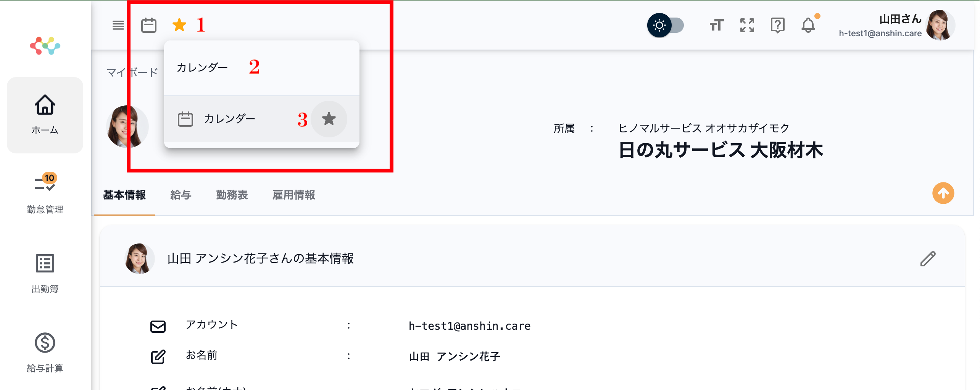Switch to the 勤務表 tab
This screenshot has height=390, width=980.
232,195
